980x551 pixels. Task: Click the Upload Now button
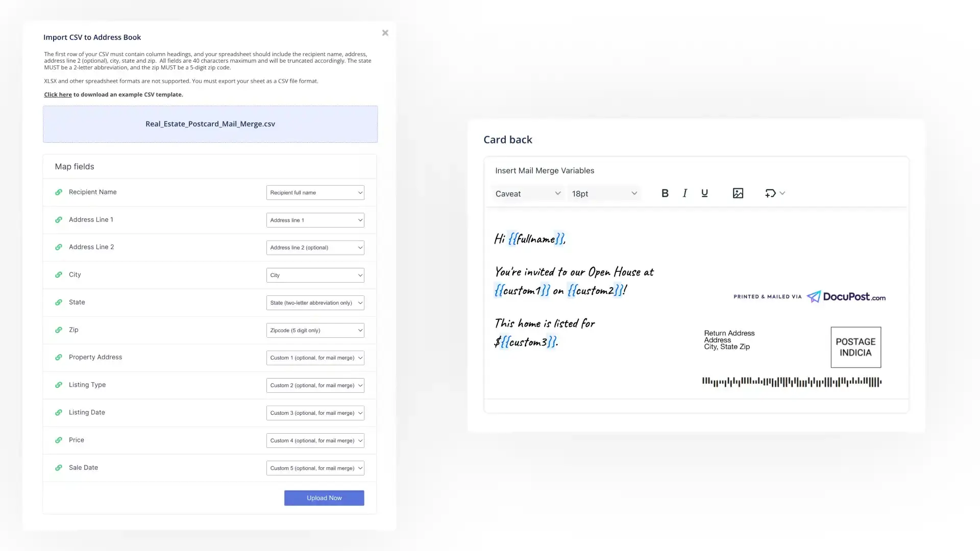click(324, 498)
